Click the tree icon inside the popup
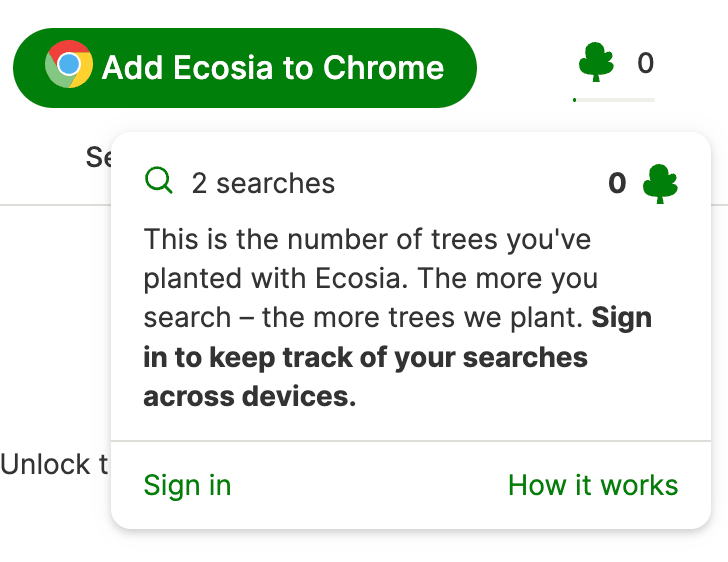This screenshot has width=728, height=562. click(x=660, y=184)
